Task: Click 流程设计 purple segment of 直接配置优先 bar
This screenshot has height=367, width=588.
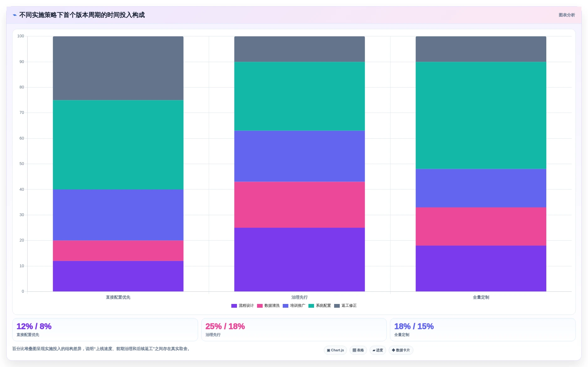Action: [x=118, y=276]
